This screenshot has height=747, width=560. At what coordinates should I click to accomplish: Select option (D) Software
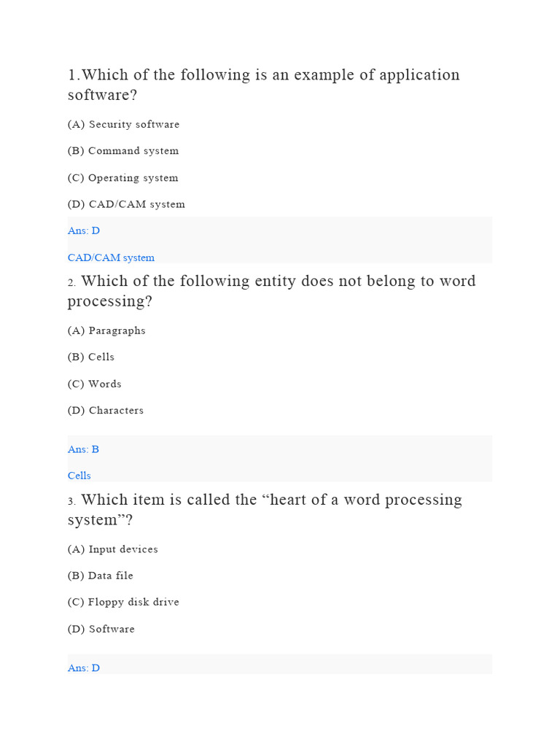tap(101, 629)
